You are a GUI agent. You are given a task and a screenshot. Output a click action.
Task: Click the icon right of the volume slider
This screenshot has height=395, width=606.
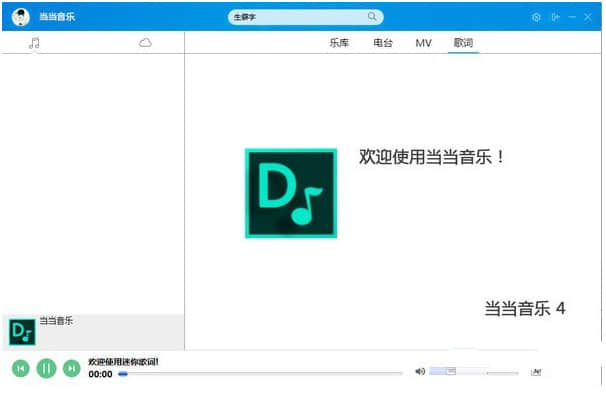536,372
